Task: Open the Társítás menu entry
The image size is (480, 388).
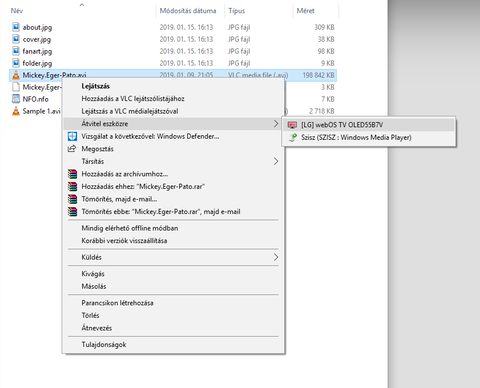Action: pyautogui.click(x=173, y=161)
